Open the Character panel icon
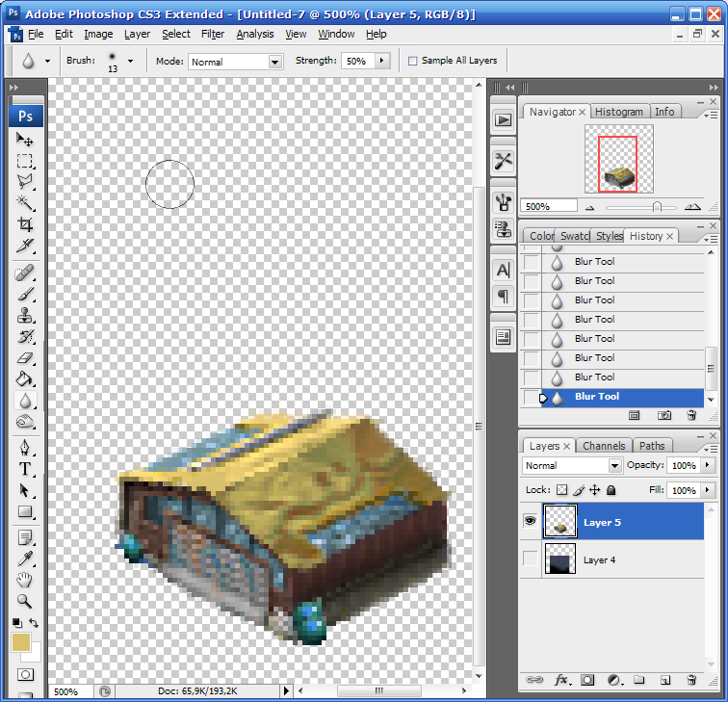This screenshot has width=728, height=702. pyautogui.click(x=503, y=270)
